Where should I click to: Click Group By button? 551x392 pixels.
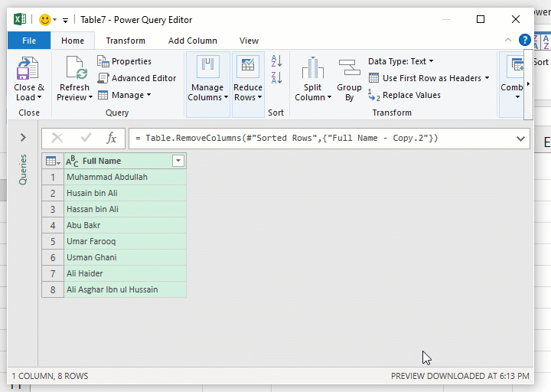tap(349, 79)
